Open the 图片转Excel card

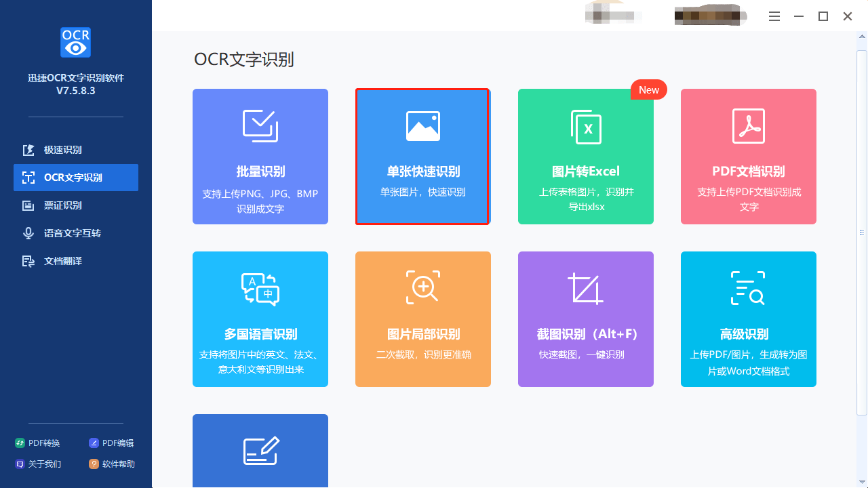tap(586, 157)
